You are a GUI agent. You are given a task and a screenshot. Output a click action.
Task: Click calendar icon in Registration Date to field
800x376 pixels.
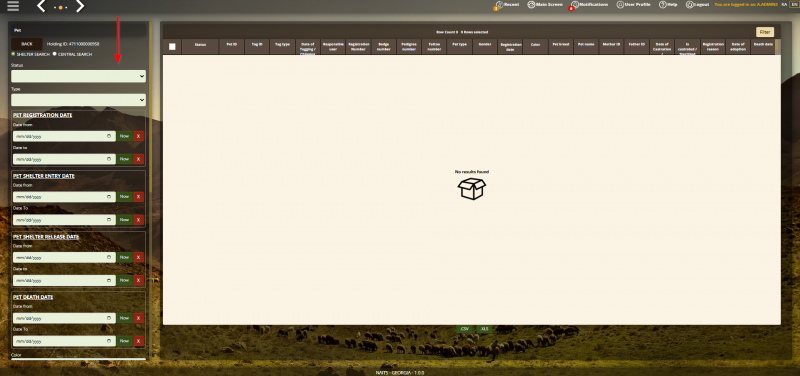pos(109,159)
